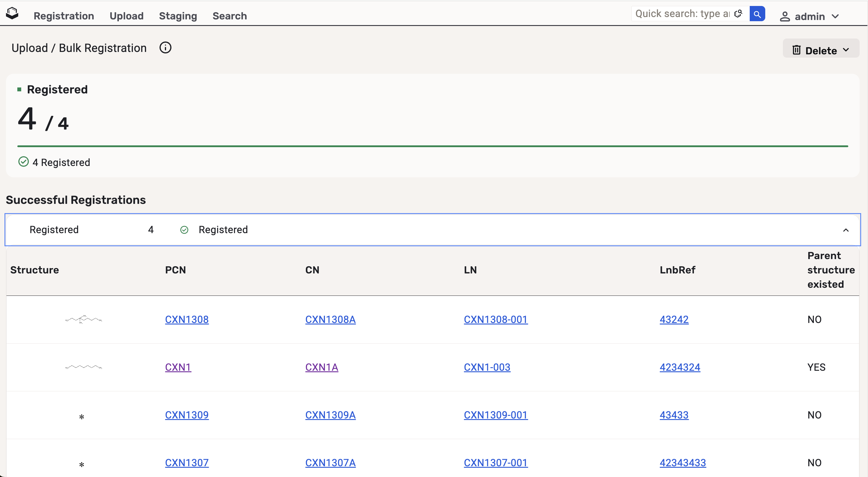Open the structure search icon in quick search
Screen dimensions: 868x477
click(x=738, y=14)
